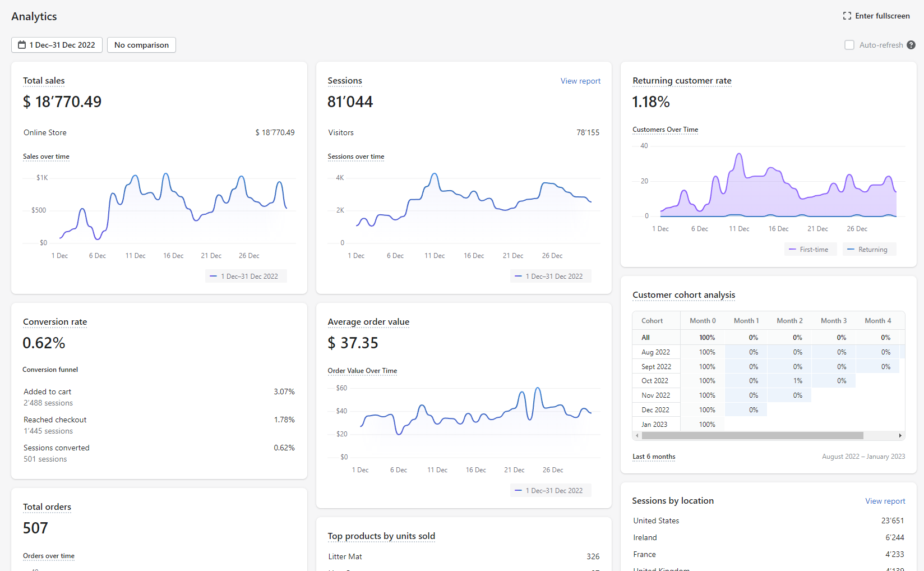Click the cohort table scroll left arrow

[637, 436]
